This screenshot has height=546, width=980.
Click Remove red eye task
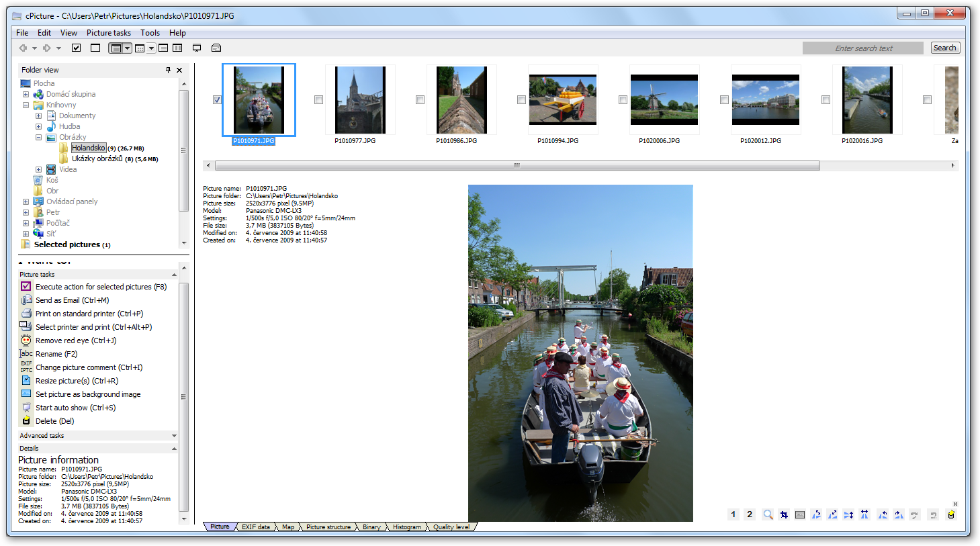tap(76, 340)
